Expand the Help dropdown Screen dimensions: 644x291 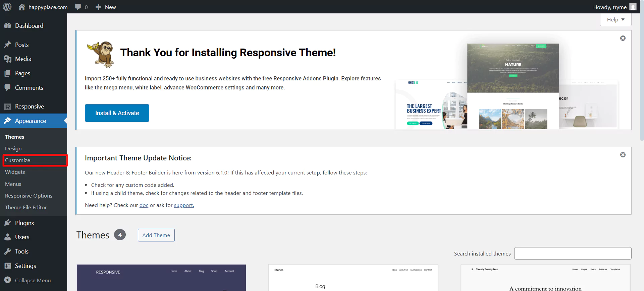click(615, 20)
